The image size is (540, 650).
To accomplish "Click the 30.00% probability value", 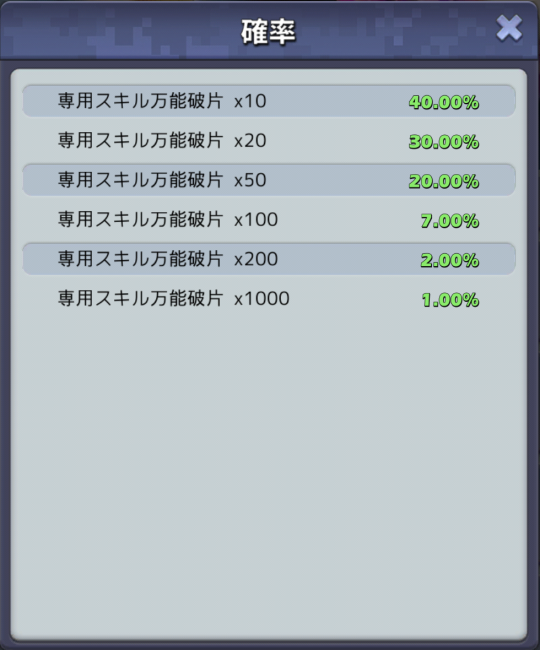I will (x=444, y=142).
